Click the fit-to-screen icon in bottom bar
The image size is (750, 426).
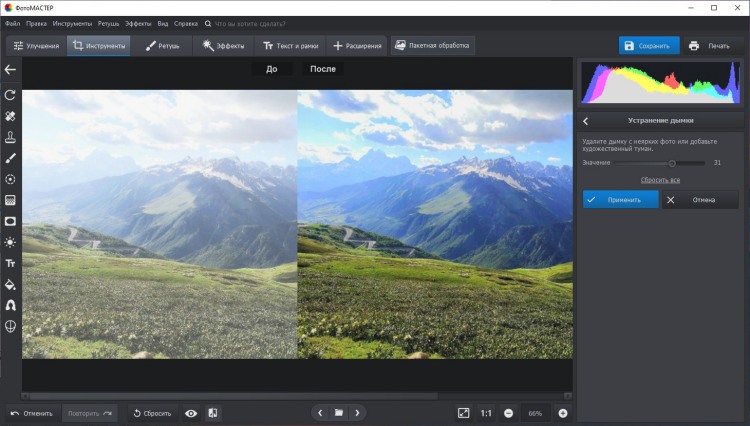point(463,413)
